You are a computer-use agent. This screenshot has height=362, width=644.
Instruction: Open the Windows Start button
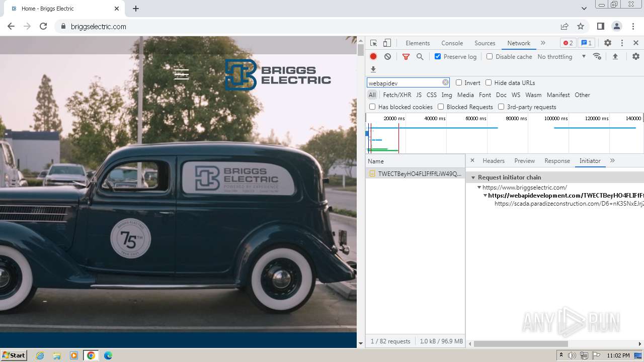pos(14,355)
